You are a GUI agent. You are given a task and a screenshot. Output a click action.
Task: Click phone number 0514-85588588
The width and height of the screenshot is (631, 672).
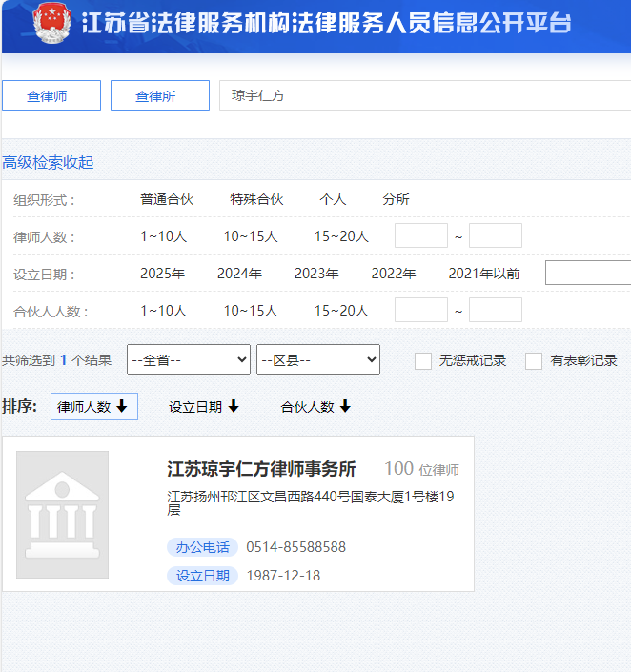(296, 547)
